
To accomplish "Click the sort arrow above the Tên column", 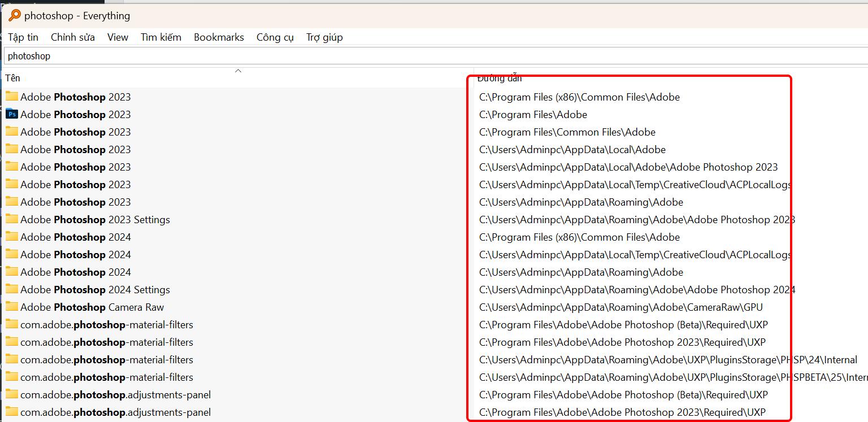I will tap(238, 71).
